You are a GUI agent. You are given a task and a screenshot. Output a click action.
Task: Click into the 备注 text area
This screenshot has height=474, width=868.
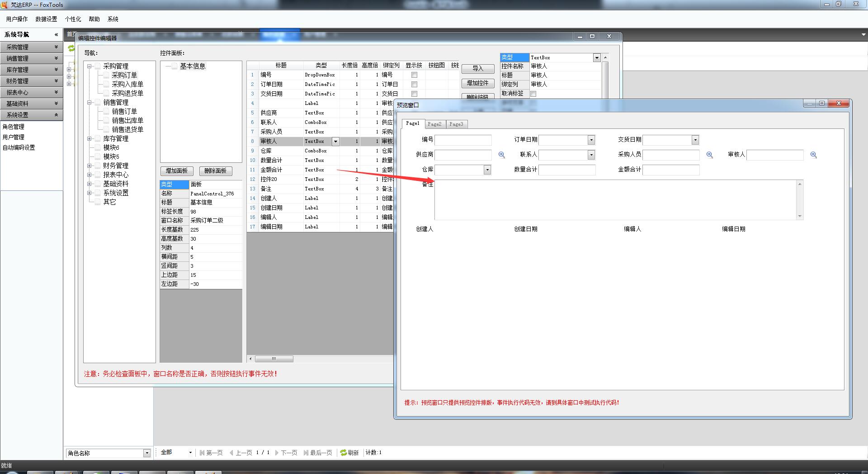(615, 199)
